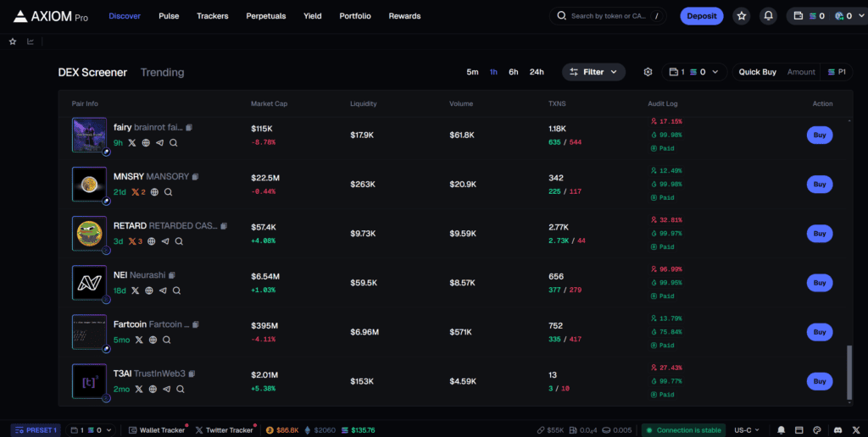Click the Connection is stable indicator

(683, 430)
